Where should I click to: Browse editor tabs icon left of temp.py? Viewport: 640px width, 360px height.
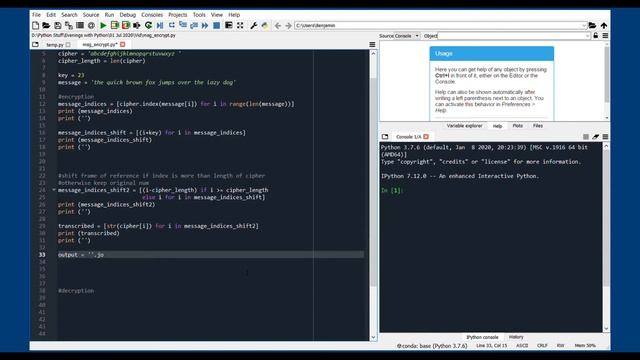36,44
